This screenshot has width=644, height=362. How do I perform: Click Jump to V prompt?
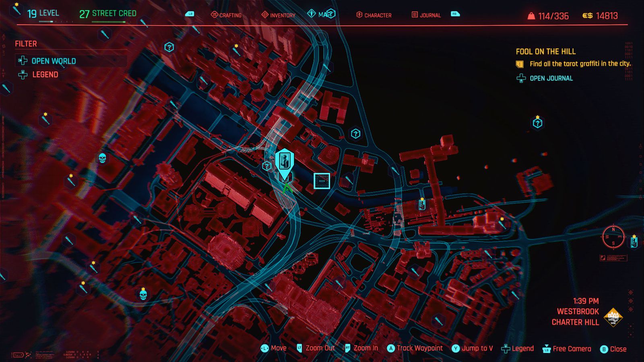[472, 348]
